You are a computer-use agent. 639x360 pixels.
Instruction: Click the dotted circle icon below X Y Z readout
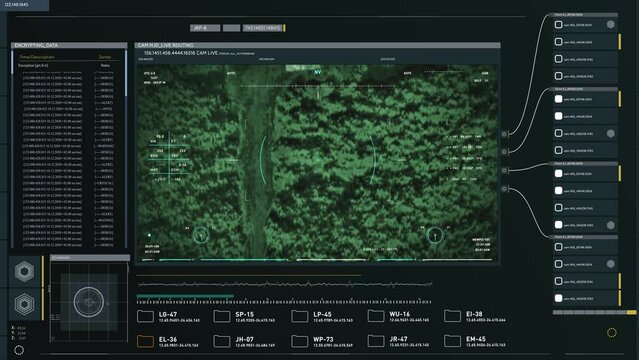click(x=19, y=350)
